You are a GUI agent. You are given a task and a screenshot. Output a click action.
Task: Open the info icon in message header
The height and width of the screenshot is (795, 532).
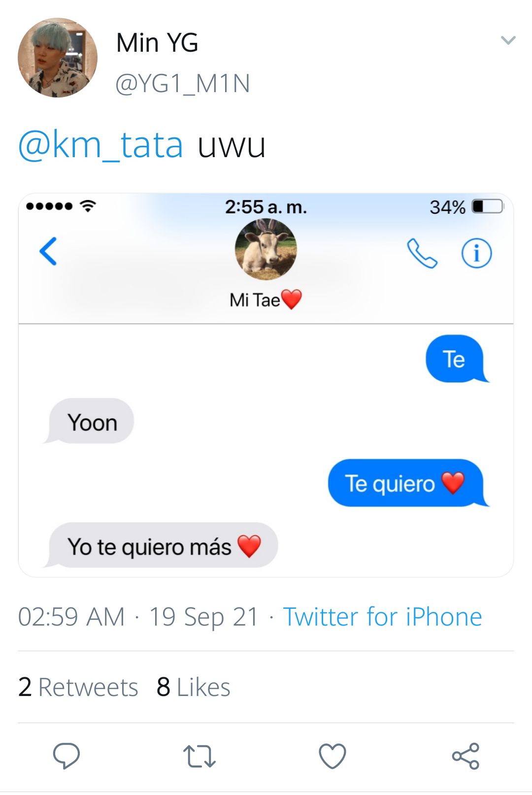tap(476, 253)
